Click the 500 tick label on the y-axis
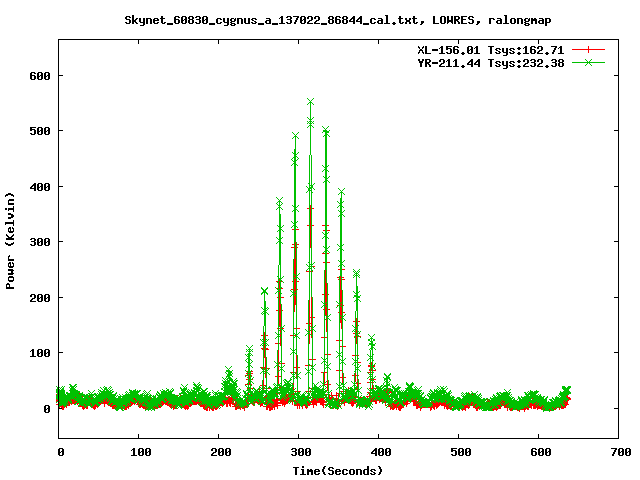 pyautogui.click(x=40, y=131)
